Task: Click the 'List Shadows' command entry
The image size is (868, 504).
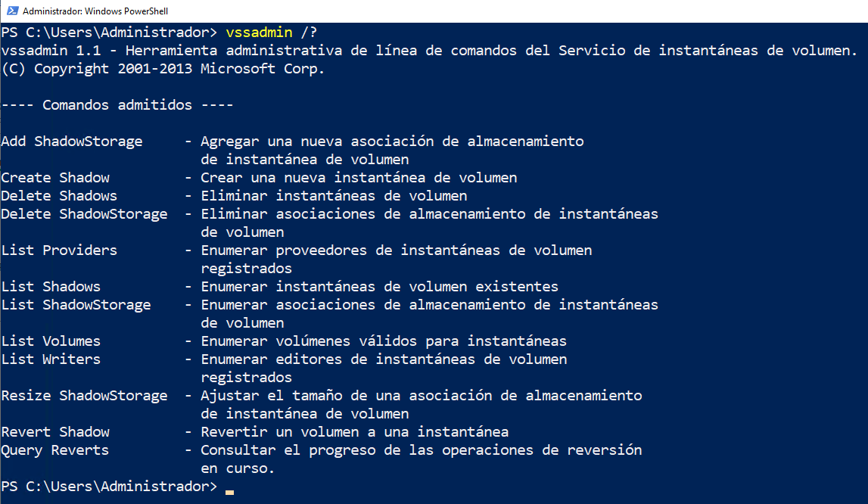Action: [51, 287]
